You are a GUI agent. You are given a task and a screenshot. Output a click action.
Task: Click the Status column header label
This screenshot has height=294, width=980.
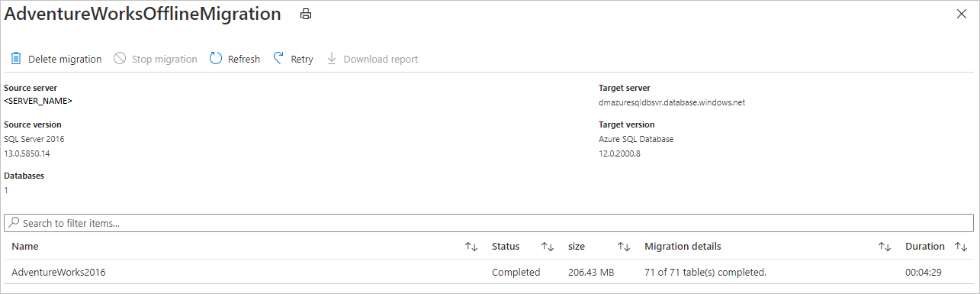[506, 247]
